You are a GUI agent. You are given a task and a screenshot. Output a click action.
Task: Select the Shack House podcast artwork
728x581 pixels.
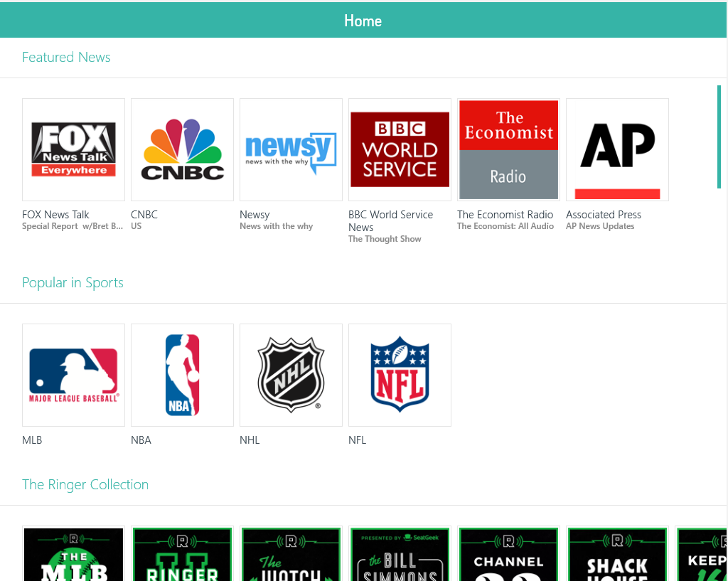(618, 553)
